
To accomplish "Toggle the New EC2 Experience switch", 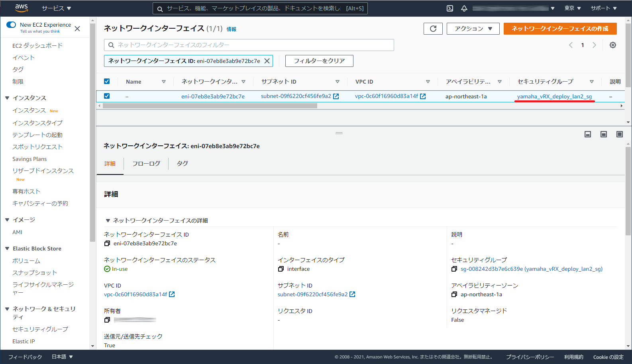I will coord(11,25).
